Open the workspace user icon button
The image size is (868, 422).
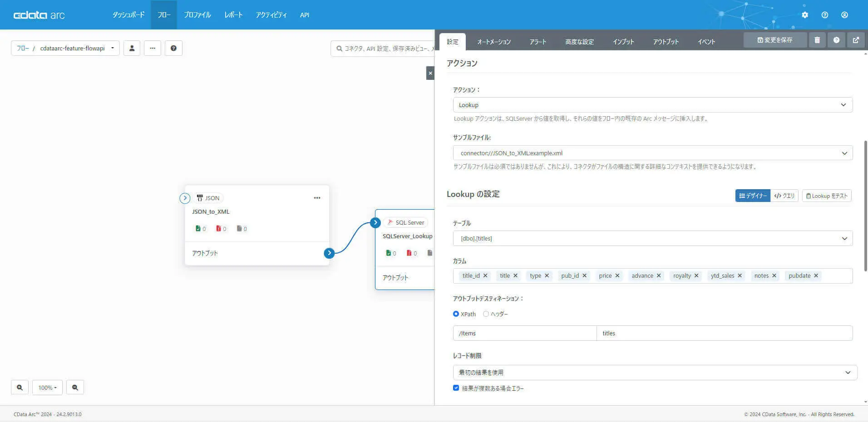click(132, 48)
